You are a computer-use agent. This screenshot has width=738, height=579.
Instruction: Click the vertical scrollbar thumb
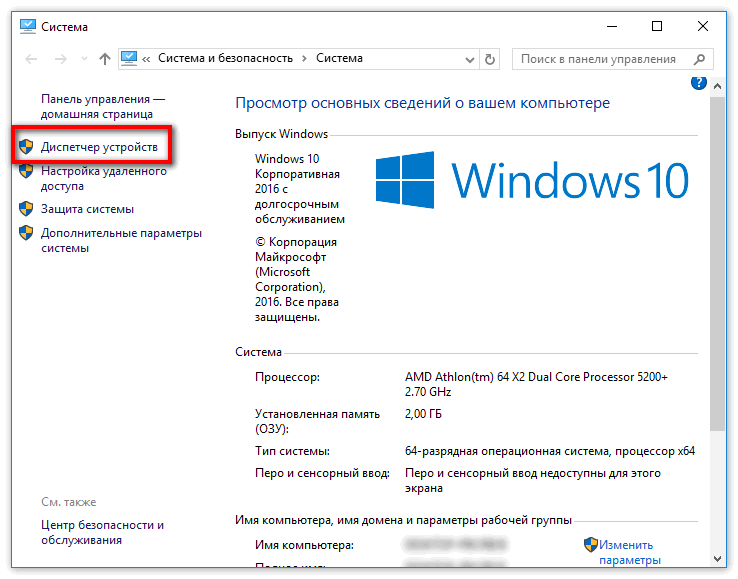(717, 264)
